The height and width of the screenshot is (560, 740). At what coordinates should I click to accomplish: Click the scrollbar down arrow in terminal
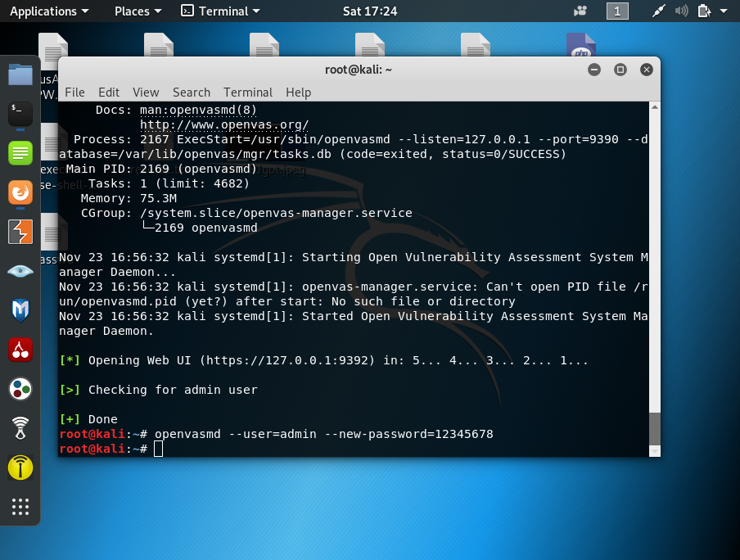point(655,451)
